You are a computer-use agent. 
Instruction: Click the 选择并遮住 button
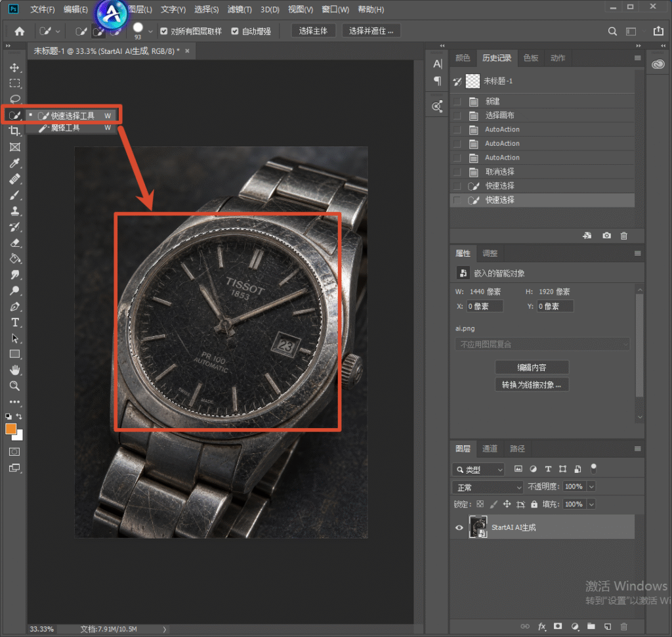pyautogui.click(x=371, y=31)
